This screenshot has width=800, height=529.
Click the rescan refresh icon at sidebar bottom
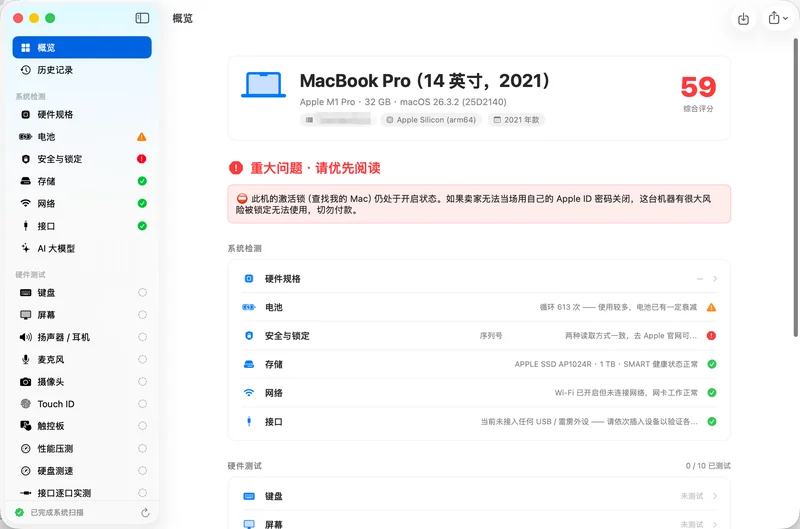tap(145, 513)
